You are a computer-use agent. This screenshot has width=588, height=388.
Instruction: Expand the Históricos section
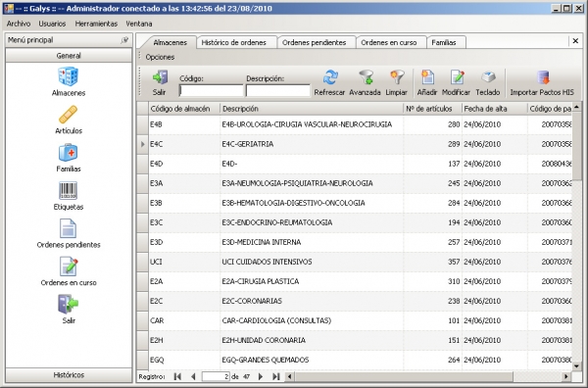69,375
